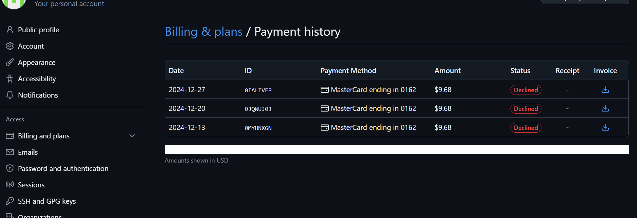
Task: Download invoice for 2024-12-13 payment
Action: pyautogui.click(x=605, y=128)
